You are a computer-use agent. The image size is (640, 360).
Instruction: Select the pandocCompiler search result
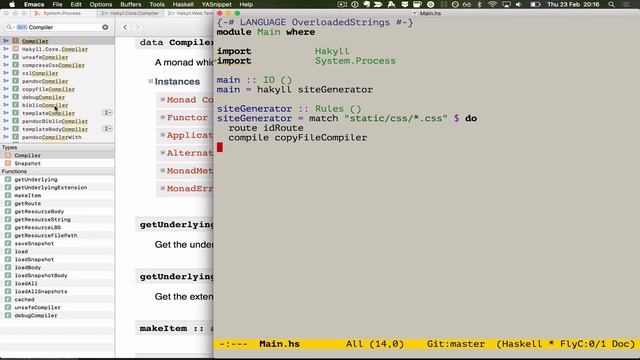tap(57, 81)
